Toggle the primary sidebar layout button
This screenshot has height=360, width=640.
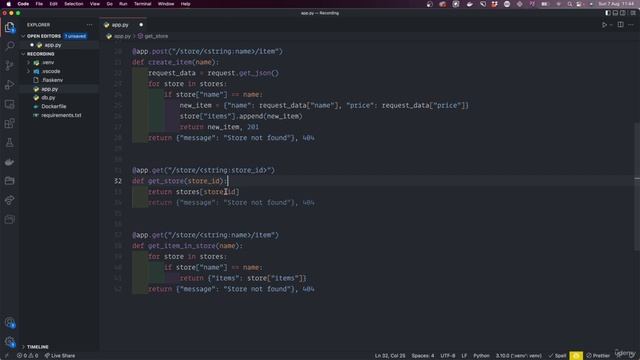coord(608,13)
